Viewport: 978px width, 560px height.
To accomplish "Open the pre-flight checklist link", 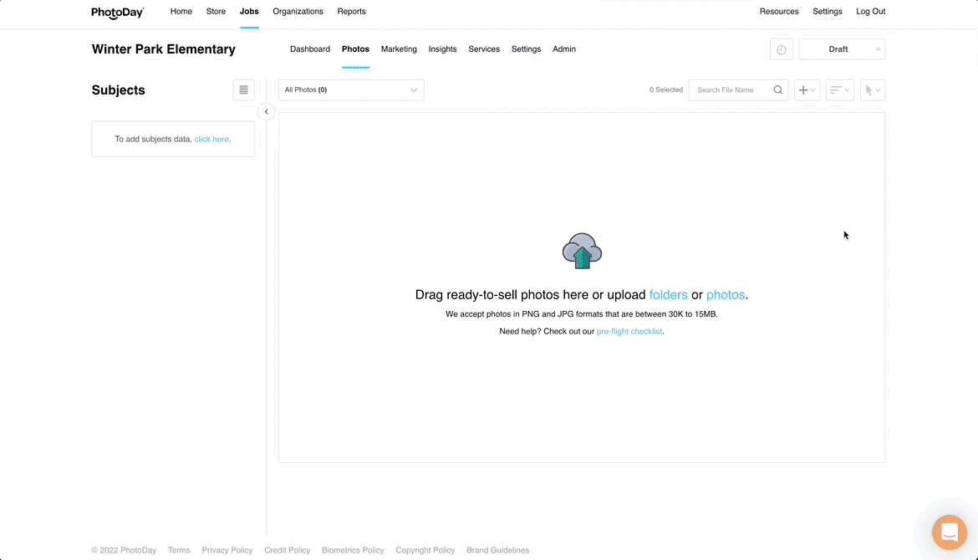I will [629, 332].
